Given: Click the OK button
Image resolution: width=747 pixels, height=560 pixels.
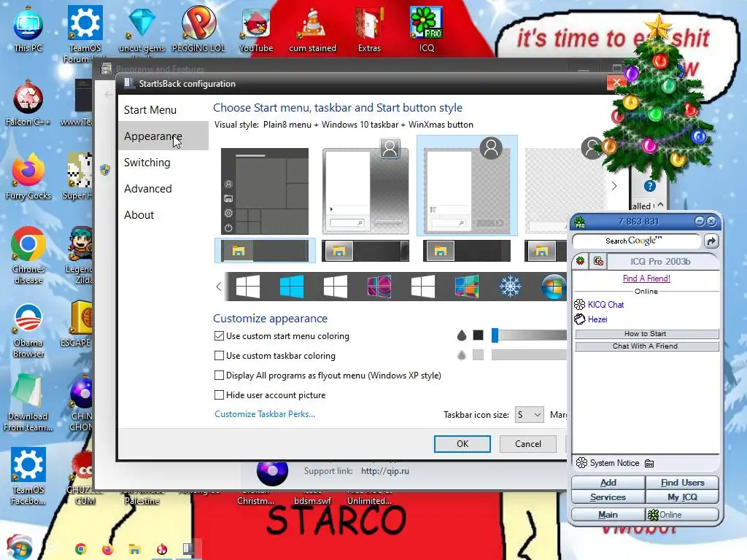Looking at the screenshot, I should click(x=462, y=444).
